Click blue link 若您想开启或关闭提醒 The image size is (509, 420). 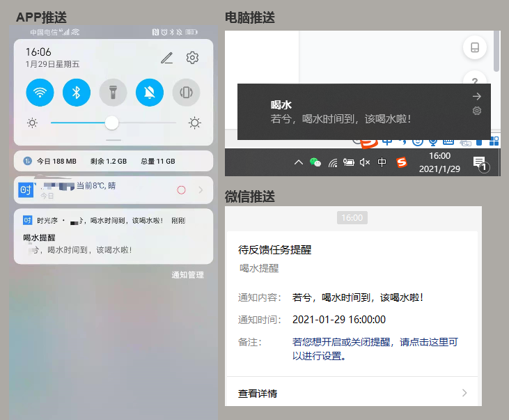coord(375,349)
